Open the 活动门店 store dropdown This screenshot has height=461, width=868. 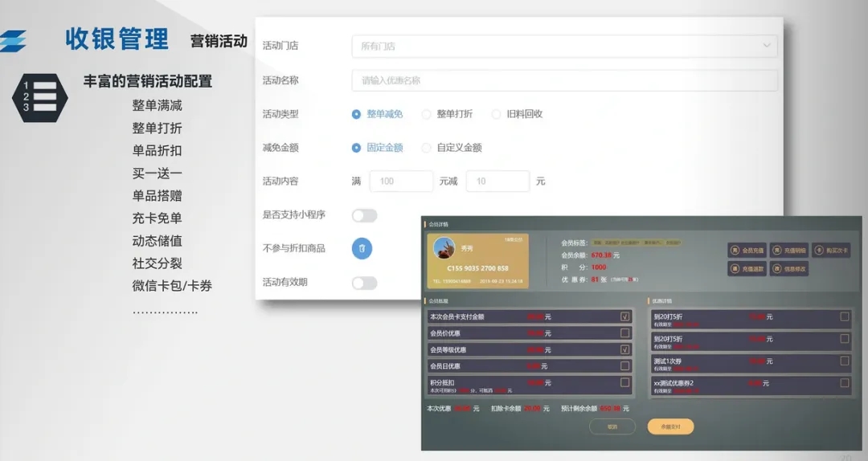(x=564, y=47)
